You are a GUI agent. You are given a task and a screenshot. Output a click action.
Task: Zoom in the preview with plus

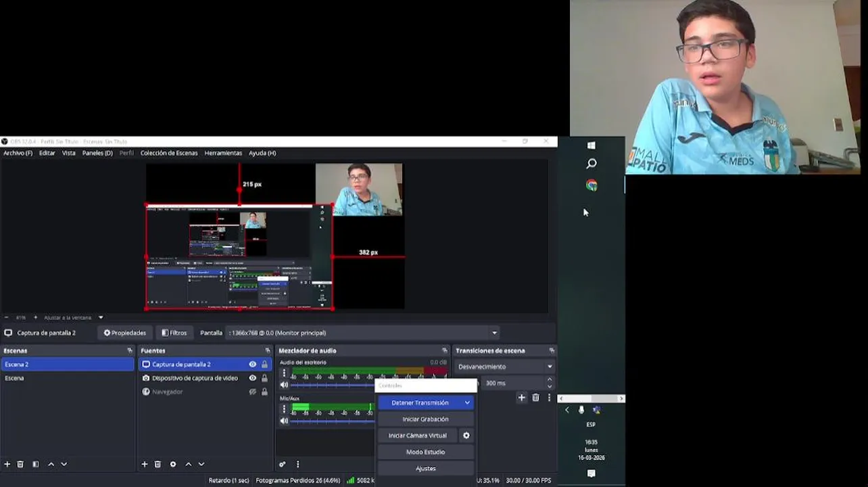point(36,317)
